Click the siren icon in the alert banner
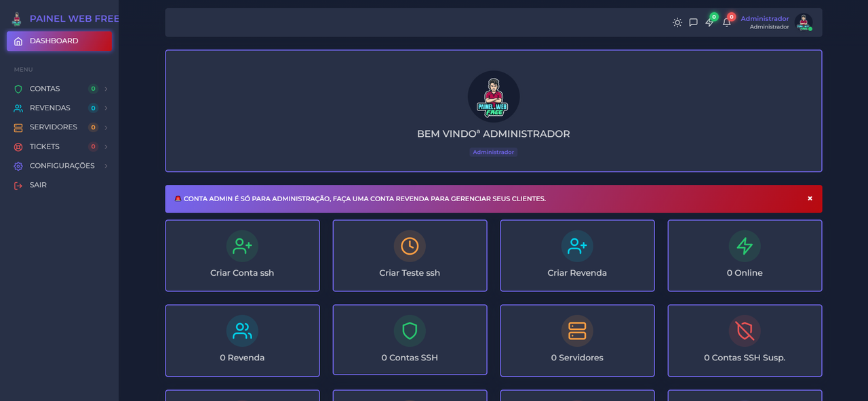 pyautogui.click(x=178, y=198)
